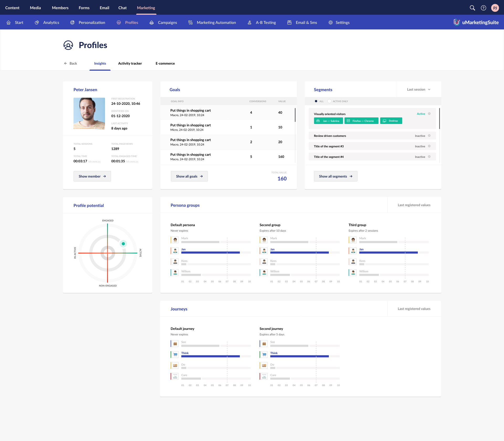Open Settings via its gear icon
The image size is (504, 441).
[330, 23]
